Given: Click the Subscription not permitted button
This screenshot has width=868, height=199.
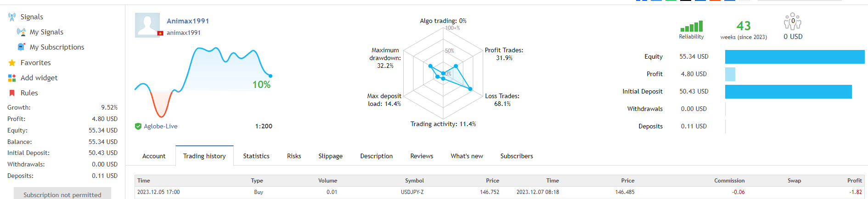Looking at the screenshot, I should tap(62, 194).
